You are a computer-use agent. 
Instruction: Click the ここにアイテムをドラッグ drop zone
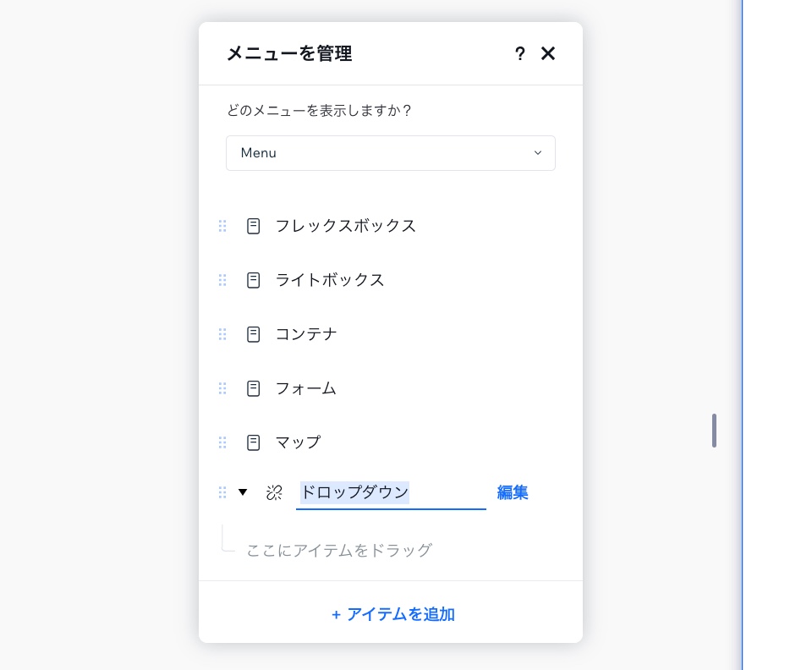pyautogui.click(x=338, y=550)
